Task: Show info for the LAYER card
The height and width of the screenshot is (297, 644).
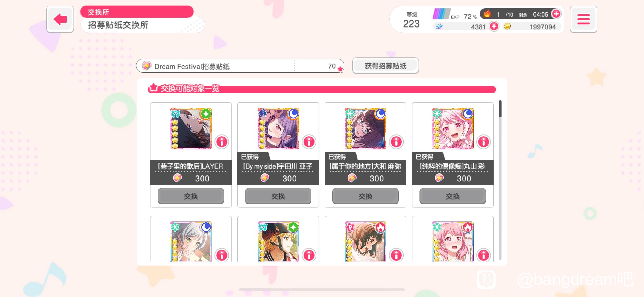Action: 222,142
